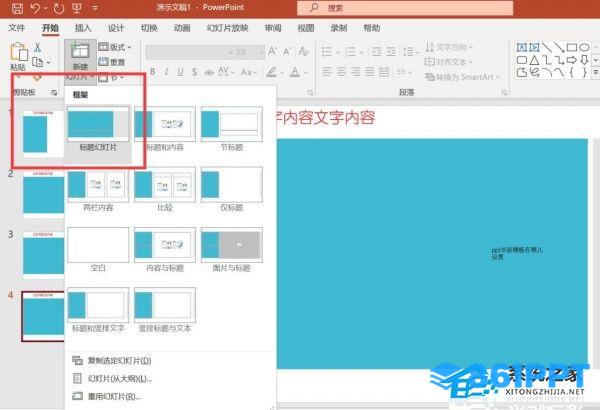Click the Clear Formatting icon
This screenshot has width=600, height=410.
tap(304, 51)
